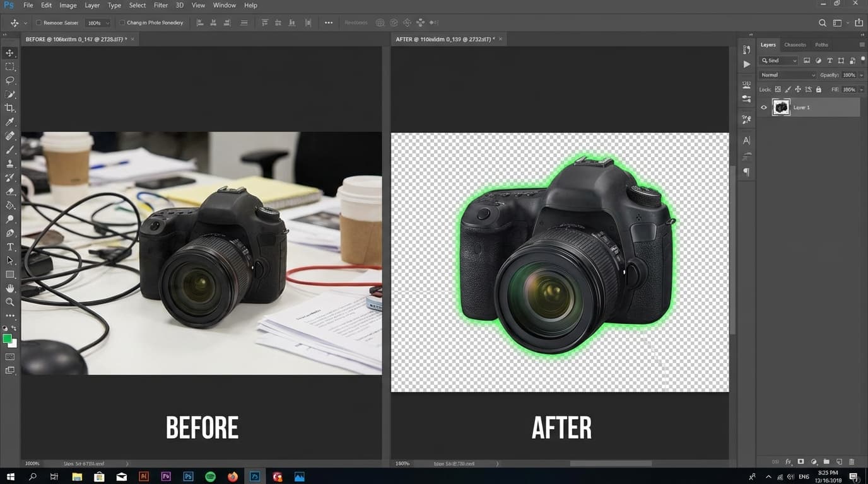Click the Layer 1 thumbnail
Viewport: 868px width, 484px height.
tap(781, 107)
